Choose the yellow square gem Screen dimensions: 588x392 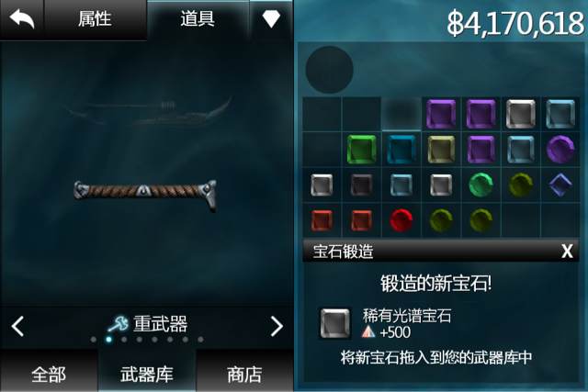point(441,150)
